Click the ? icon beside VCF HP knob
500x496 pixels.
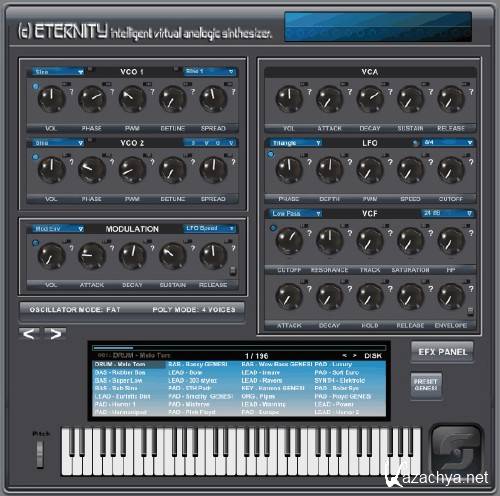(x=471, y=233)
